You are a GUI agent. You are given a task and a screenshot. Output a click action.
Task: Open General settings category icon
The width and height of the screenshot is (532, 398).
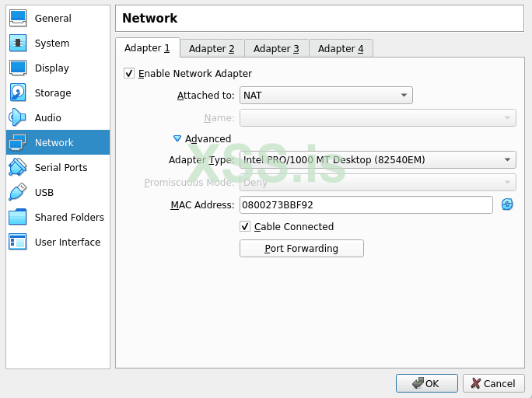tap(18, 18)
